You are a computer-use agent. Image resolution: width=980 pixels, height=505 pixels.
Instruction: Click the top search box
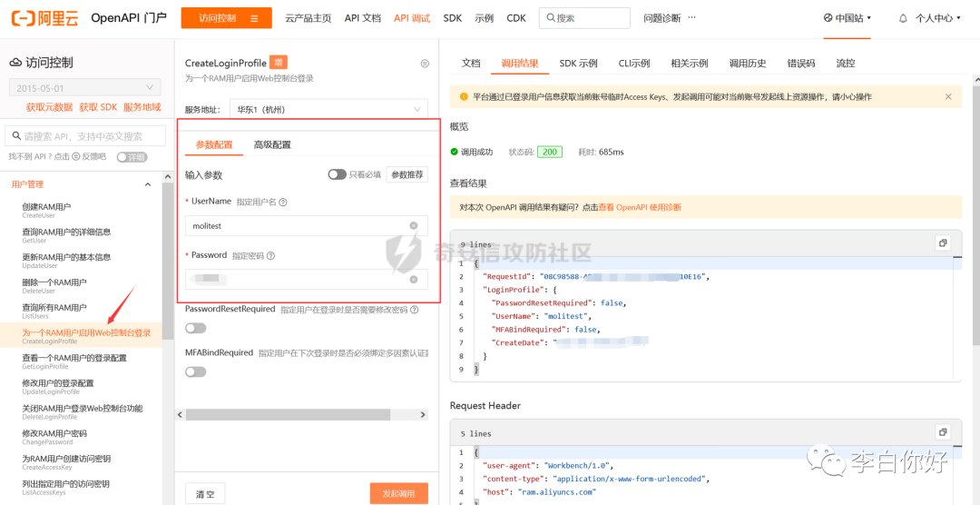point(584,18)
